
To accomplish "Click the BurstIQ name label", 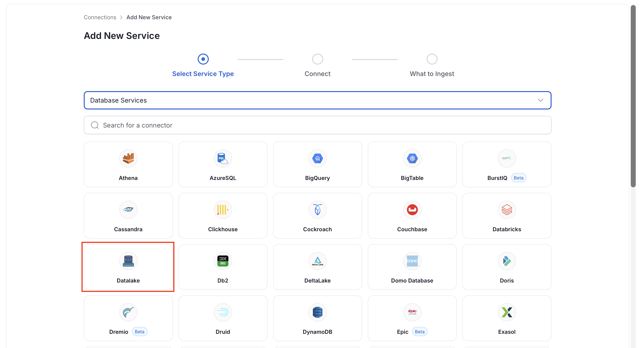I will tap(497, 178).
